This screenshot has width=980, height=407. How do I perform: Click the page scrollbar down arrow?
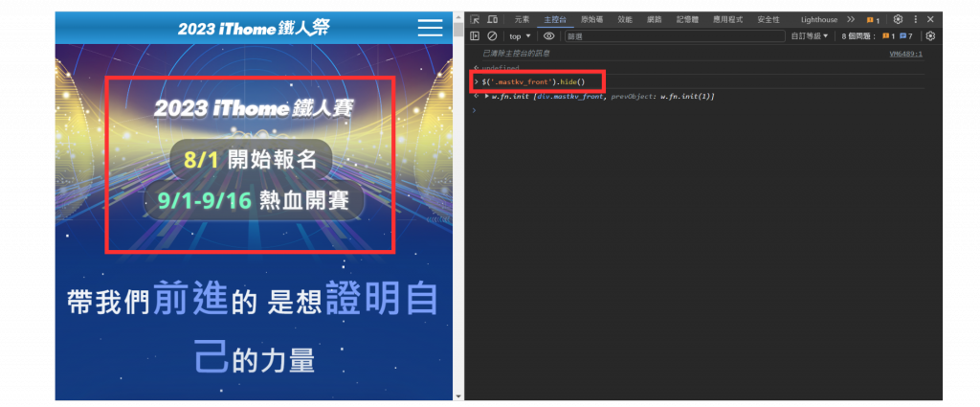458,396
